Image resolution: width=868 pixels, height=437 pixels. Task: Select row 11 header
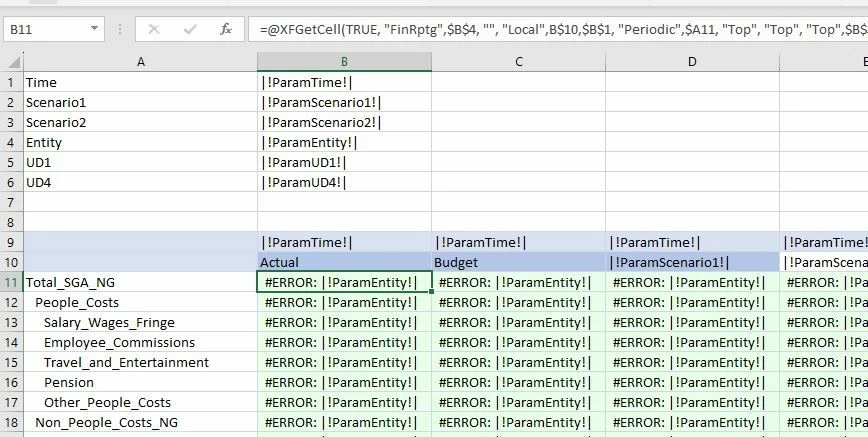click(12, 282)
